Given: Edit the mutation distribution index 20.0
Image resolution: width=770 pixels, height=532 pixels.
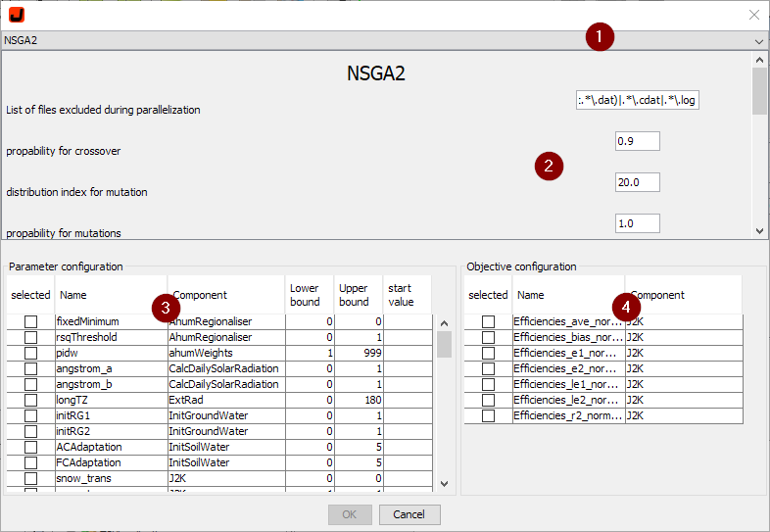Looking at the screenshot, I should (x=638, y=183).
